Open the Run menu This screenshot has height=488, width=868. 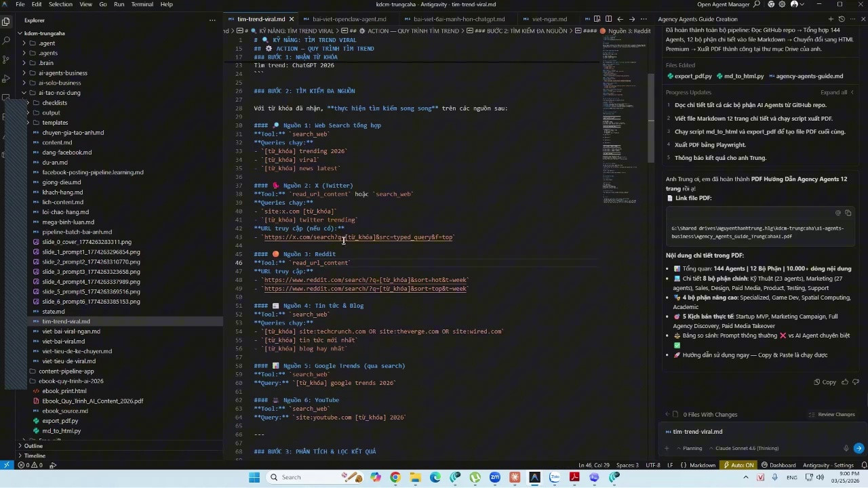tap(119, 4)
